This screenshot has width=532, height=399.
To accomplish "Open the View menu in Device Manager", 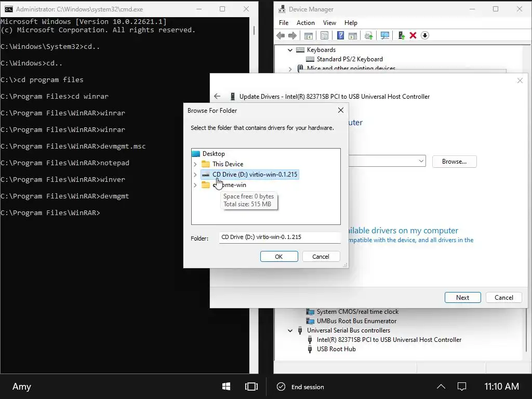I will point(329,23).
